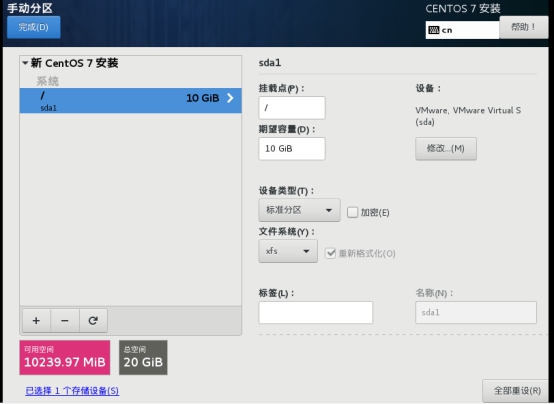
Task: Click the 帮助! help button
Action: point(524,27)
